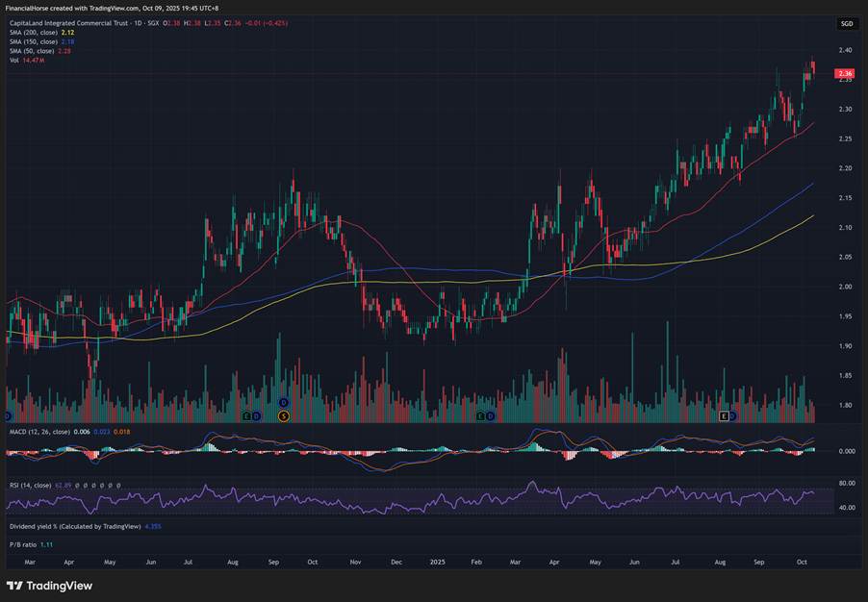Viewport: 868px width, 602px height.
Task: Click the red 2.36 current price label
Action: click(x=845, y=73)
